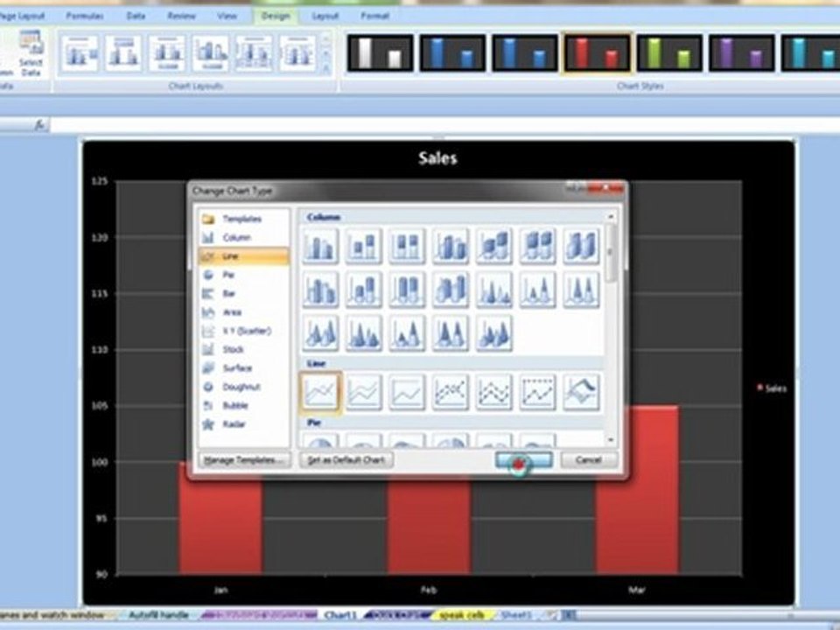Choose the Stacked Column in 3-D icon
The height and width of the screenshot is (630, 840).
coord(493,247)
